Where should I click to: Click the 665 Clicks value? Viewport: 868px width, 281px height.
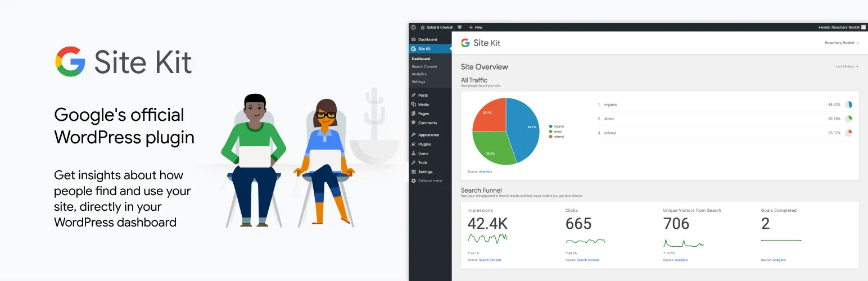[578, 224]
